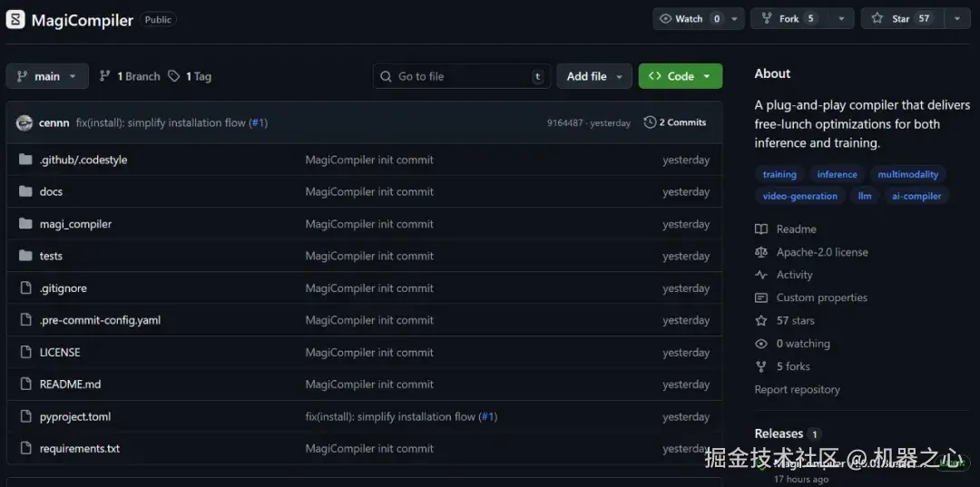View the 1 Tag link

190,76
